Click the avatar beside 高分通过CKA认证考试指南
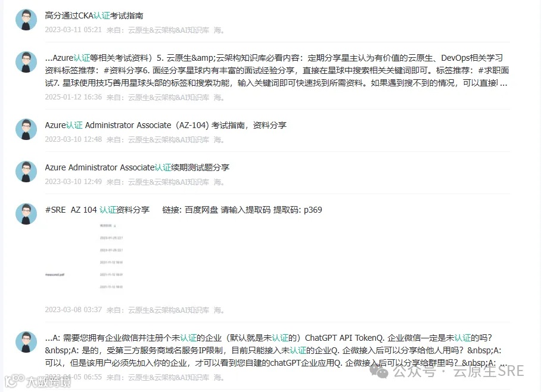This screenshot has width=541, height=392. click(26, 20)
